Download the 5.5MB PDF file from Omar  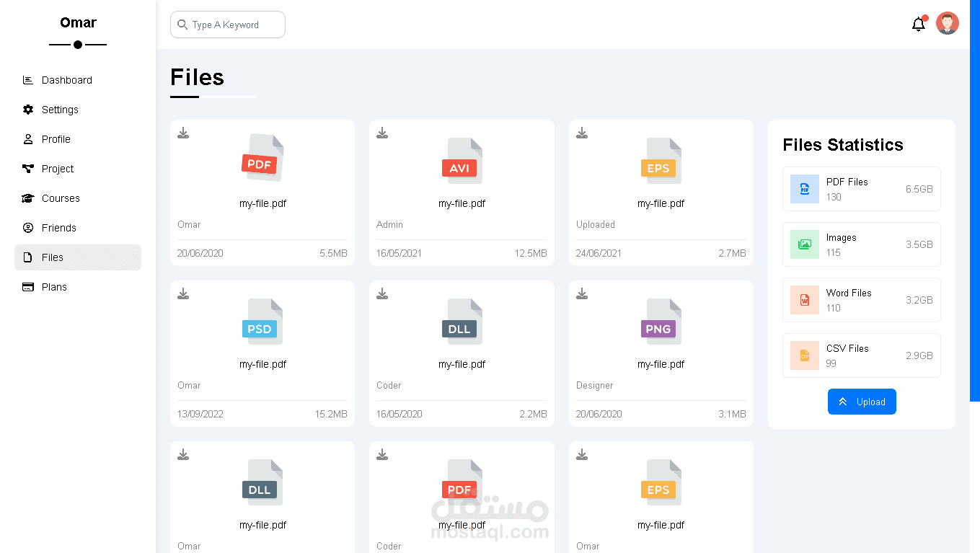(x=183, y=133)
